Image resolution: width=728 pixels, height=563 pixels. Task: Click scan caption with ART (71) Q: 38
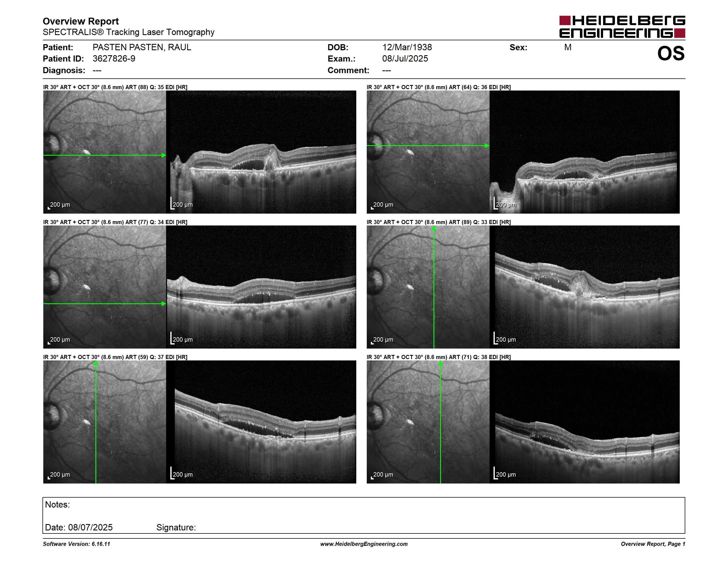click(439, 357)
